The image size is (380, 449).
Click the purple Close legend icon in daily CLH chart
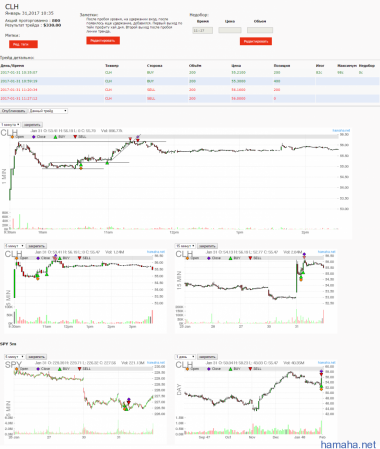pos(209,369)
